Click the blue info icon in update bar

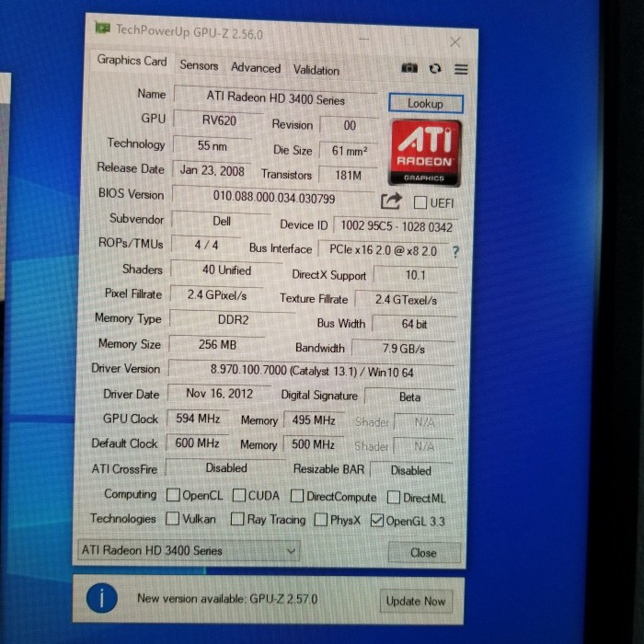[101, 598]
